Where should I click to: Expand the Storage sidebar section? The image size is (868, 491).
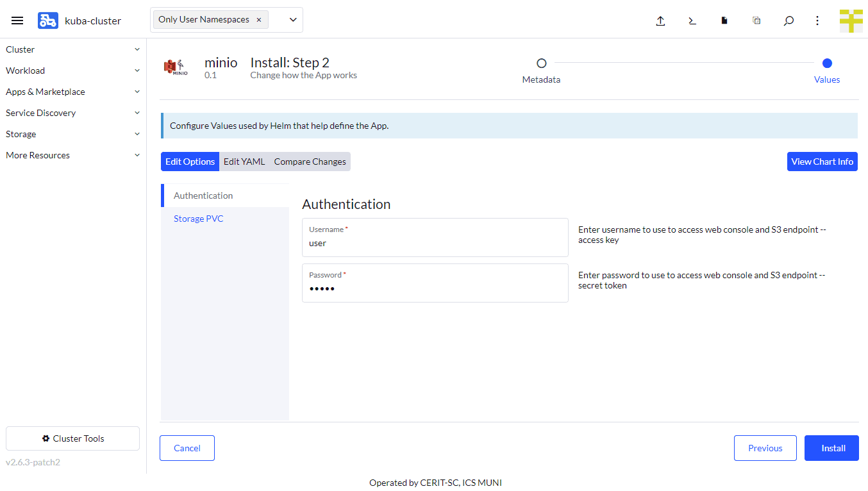click(72, 134)
